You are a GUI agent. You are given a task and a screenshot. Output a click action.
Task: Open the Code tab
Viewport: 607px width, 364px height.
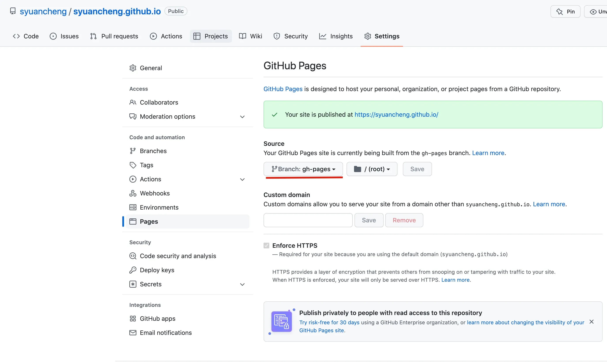pyautogui.click(x=26, y=36)
